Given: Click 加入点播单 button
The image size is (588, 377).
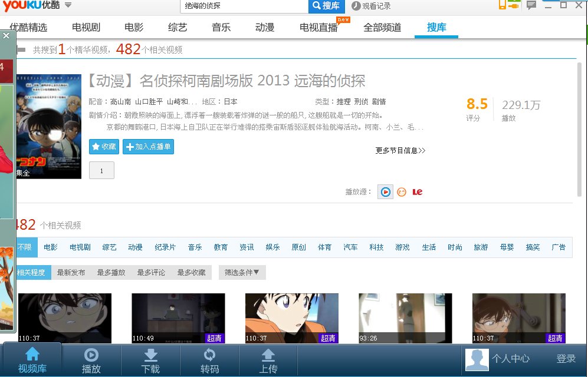Looking at the screenshot, I should point(148,147).
